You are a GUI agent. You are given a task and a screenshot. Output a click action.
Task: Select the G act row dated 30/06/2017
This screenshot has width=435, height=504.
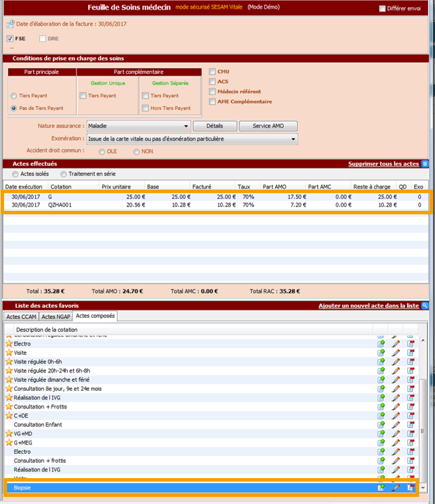(x=216, y=197)
